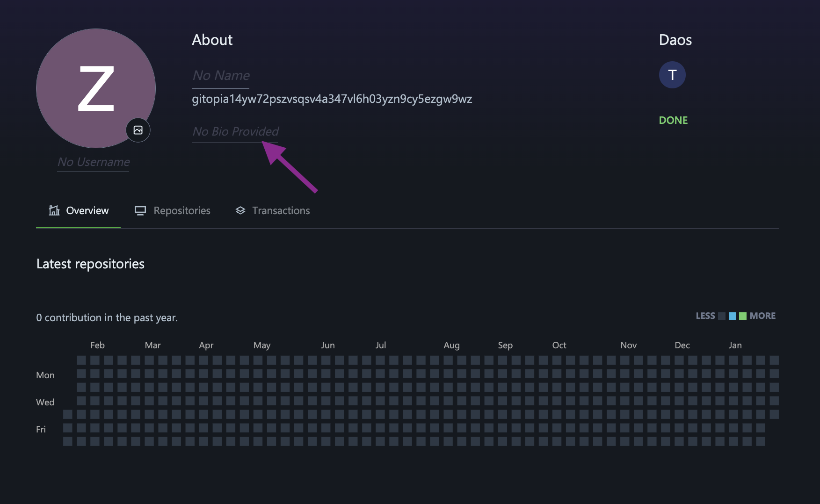
Task: Click the May month label
Action: click(262, 346)
